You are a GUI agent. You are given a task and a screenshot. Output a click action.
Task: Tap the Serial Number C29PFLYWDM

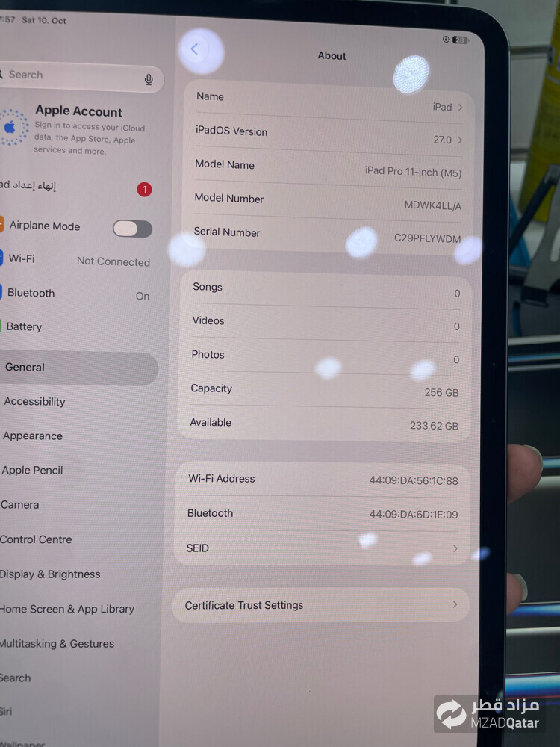[x=427, y=238]
